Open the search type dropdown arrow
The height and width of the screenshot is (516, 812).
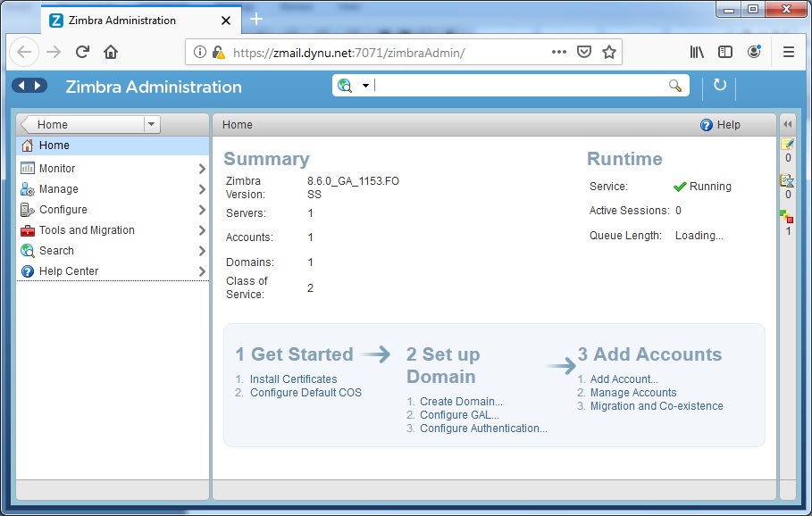[x=365, y=86]
